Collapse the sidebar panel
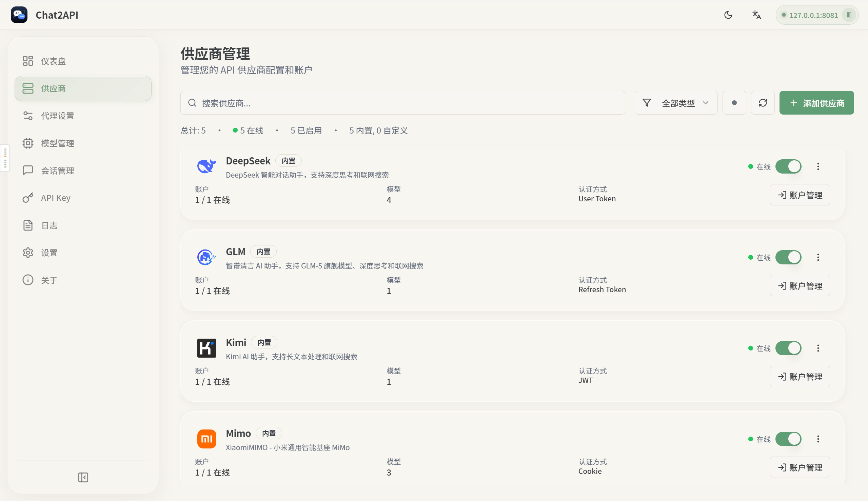This screenshot has width=868, height=501. click(x=83, y=477)
